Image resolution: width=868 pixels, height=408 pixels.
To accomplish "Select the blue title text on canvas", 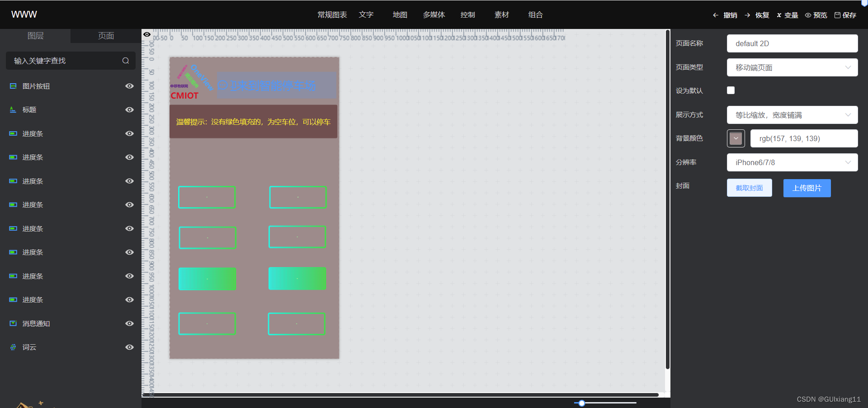I will coord(276,85).
